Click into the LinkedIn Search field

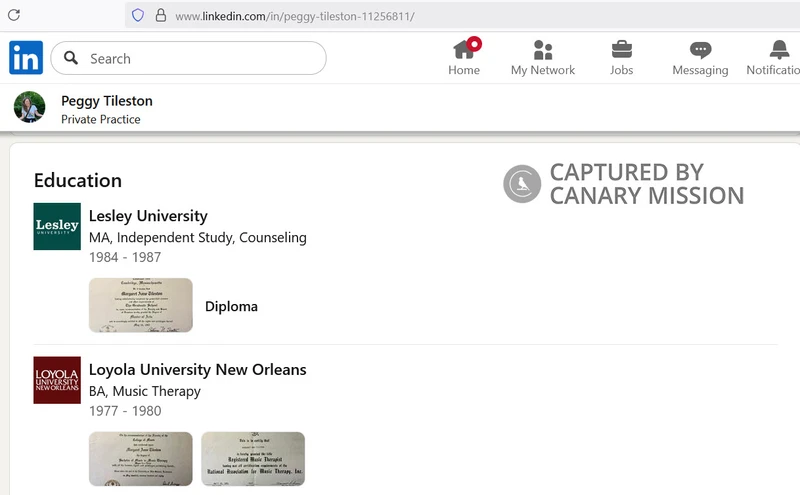point(188,58)
